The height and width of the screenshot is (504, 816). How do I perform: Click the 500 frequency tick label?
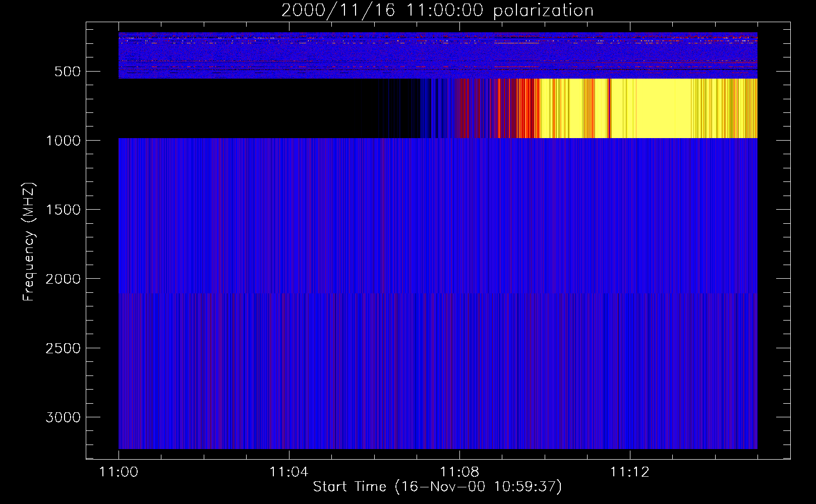coord(67,72)
